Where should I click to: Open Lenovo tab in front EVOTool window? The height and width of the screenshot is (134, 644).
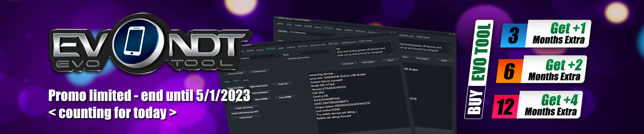[x=260, y=50]
